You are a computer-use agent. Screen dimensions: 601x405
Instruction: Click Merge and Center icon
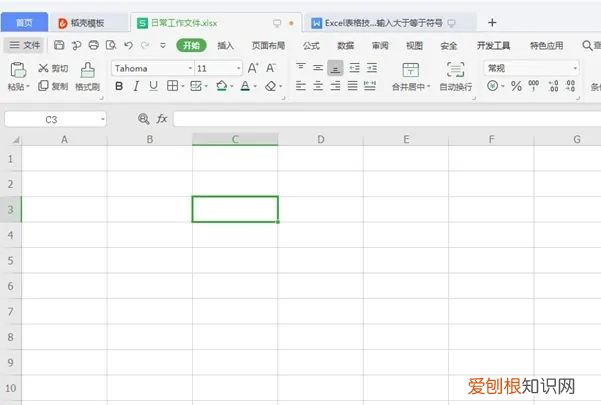[410, 70]
